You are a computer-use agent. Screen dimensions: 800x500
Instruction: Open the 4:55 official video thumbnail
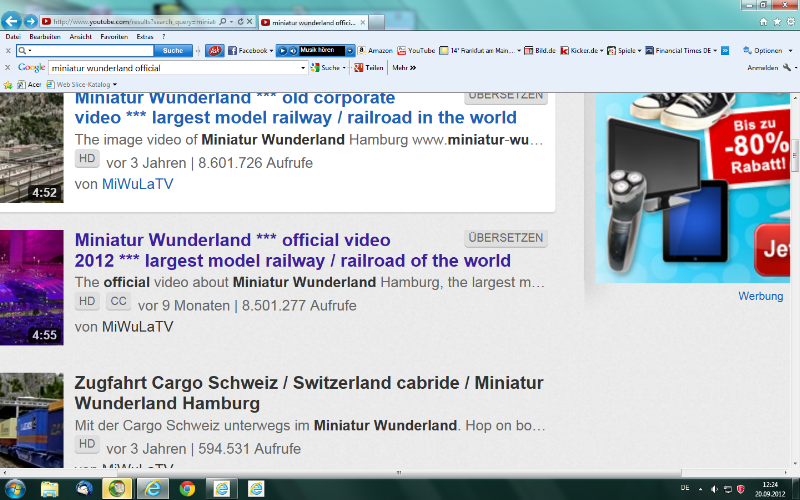(x=31, y=288)
